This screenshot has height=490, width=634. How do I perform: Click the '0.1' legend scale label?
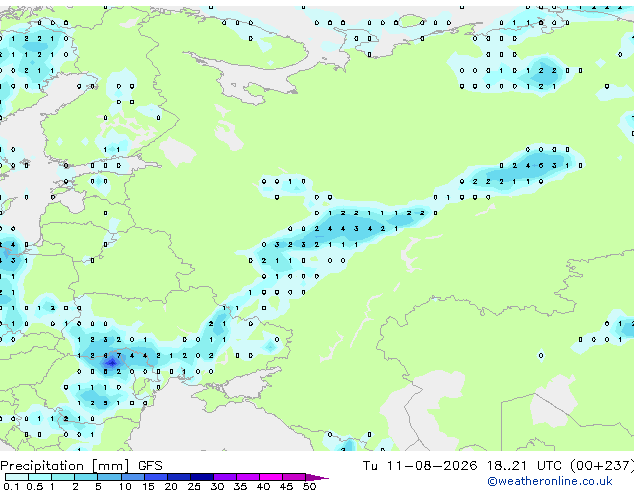(11, 486)
